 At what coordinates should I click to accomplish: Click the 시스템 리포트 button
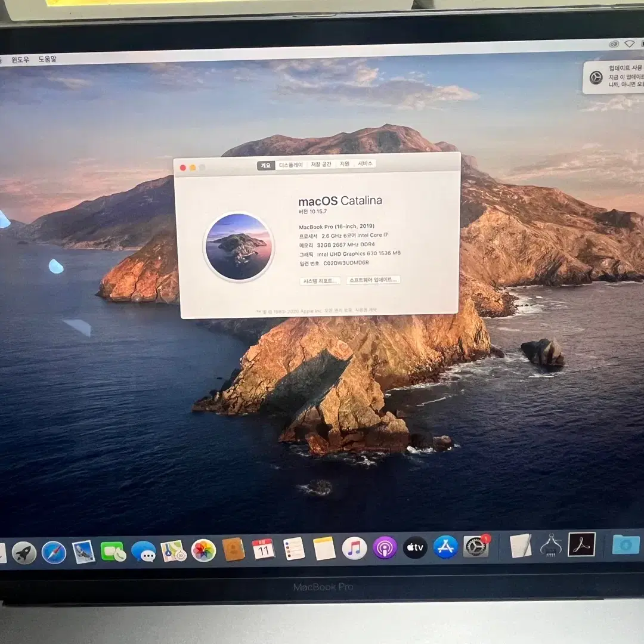coord(320,281)
